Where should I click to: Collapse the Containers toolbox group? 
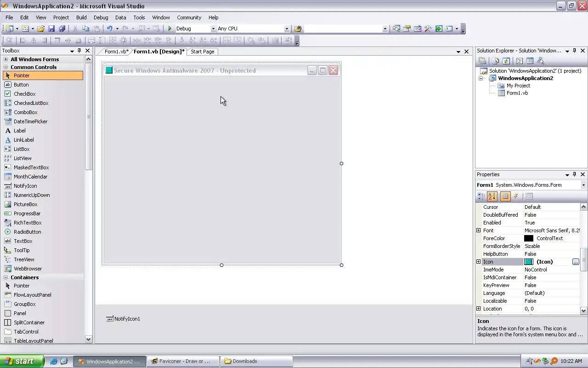(6, 277)
